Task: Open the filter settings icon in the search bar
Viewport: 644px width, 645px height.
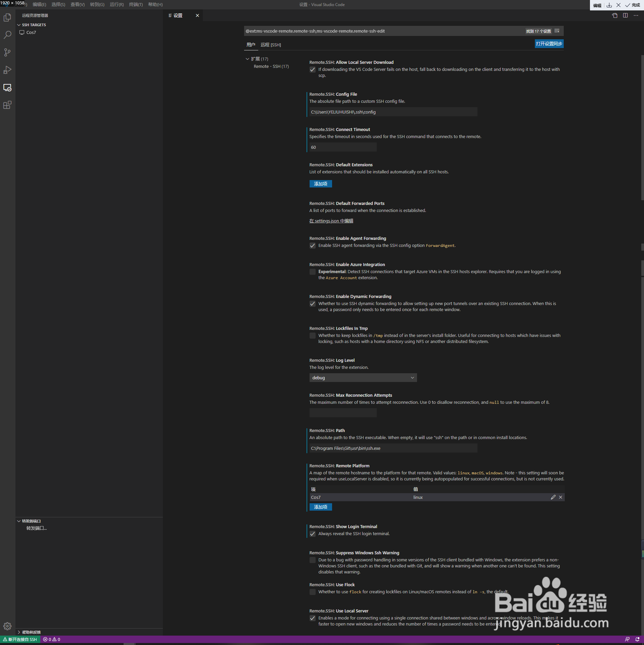Action: click(557, 31)
